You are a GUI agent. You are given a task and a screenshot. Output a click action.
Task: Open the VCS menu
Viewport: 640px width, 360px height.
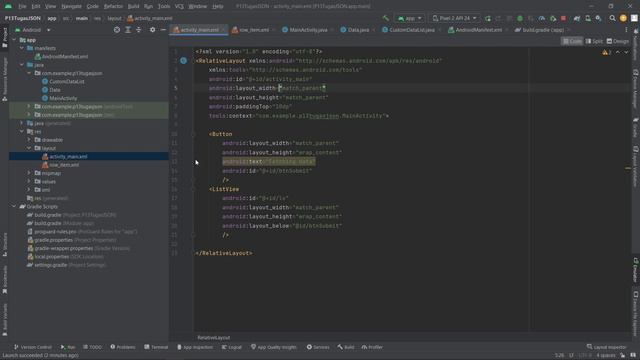(x=179, y=7)
